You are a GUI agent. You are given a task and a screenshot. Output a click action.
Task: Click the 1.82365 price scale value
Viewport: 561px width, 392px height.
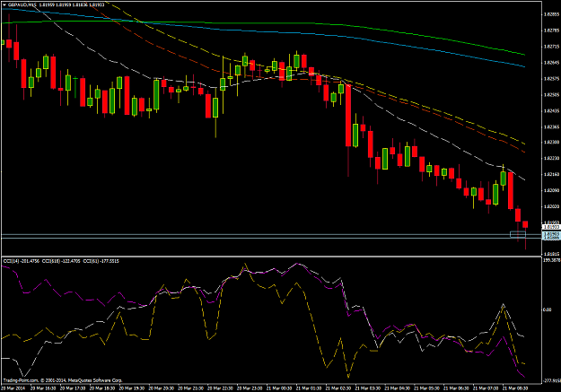(x=551, y=127)
